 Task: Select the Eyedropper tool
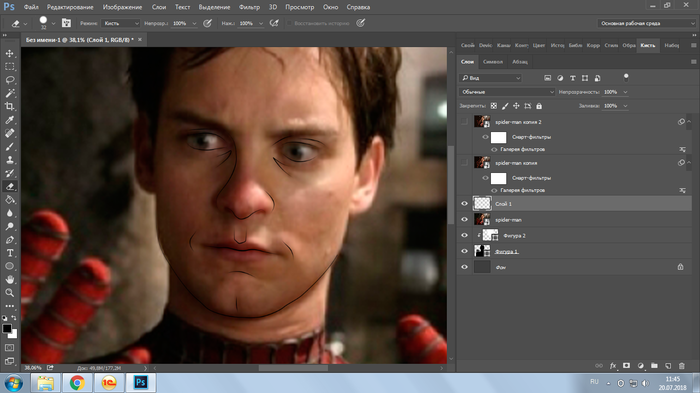(9, 120)
